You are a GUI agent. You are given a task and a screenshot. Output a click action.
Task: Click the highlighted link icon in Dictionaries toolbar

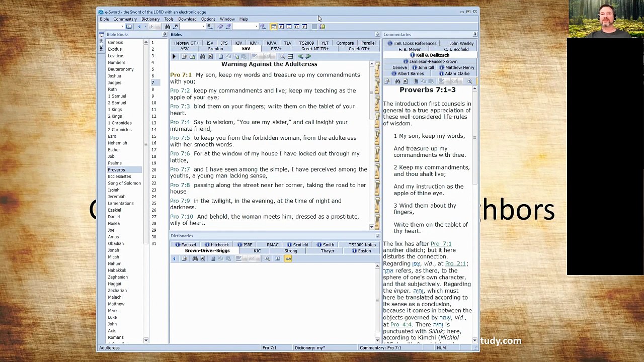[288, 258]
